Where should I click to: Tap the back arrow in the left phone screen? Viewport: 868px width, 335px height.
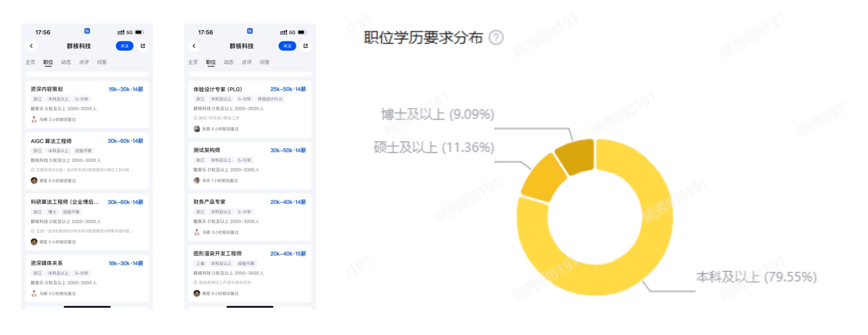pos(31,46)
